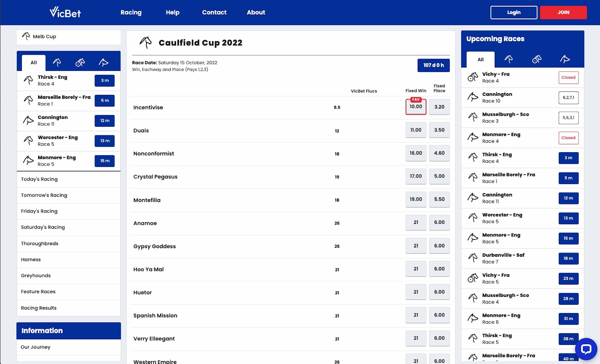This screenshot has height=364, width=600.
Task: Click the VicBet logo
Action: tap(65, 12)
